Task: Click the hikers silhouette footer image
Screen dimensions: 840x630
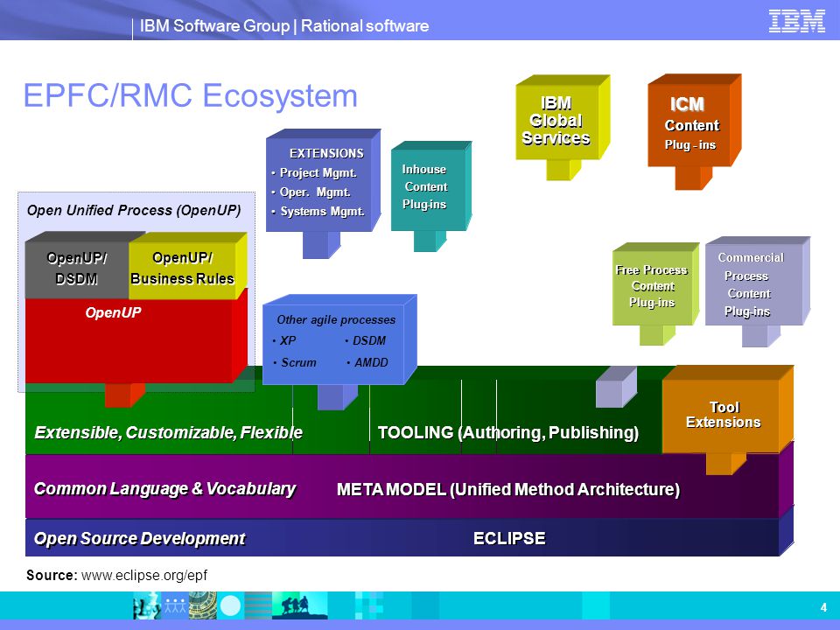Action: coord(299,605)
